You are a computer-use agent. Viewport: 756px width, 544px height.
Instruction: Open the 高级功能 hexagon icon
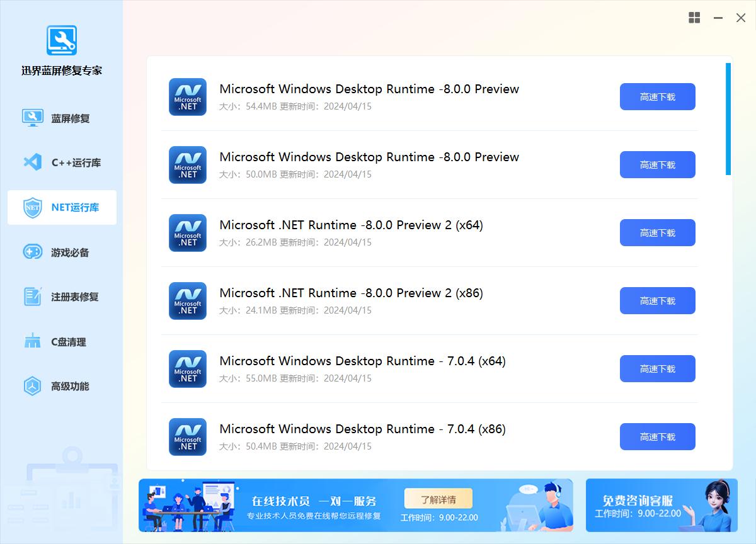pyautogui.click(x=32, y=386)
